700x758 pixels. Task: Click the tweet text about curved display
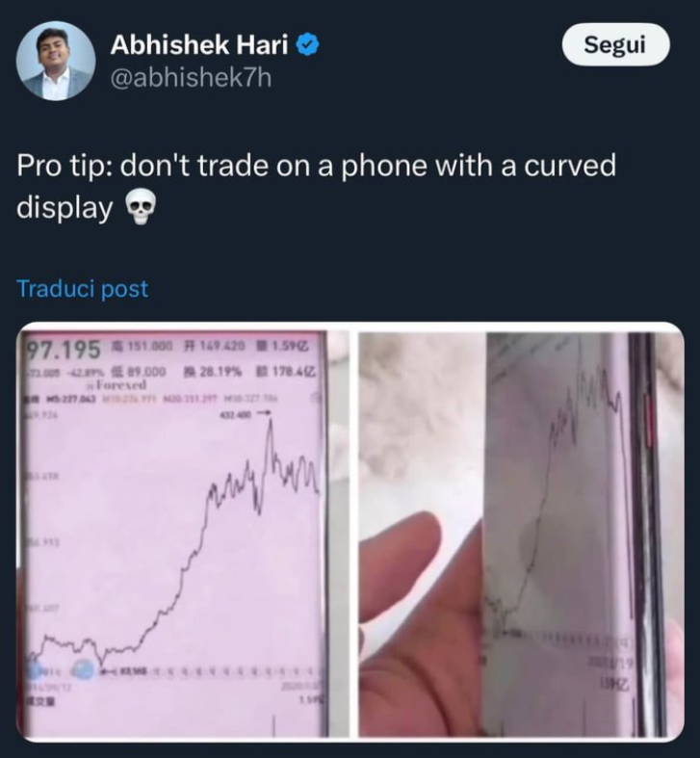coord(316,187)
